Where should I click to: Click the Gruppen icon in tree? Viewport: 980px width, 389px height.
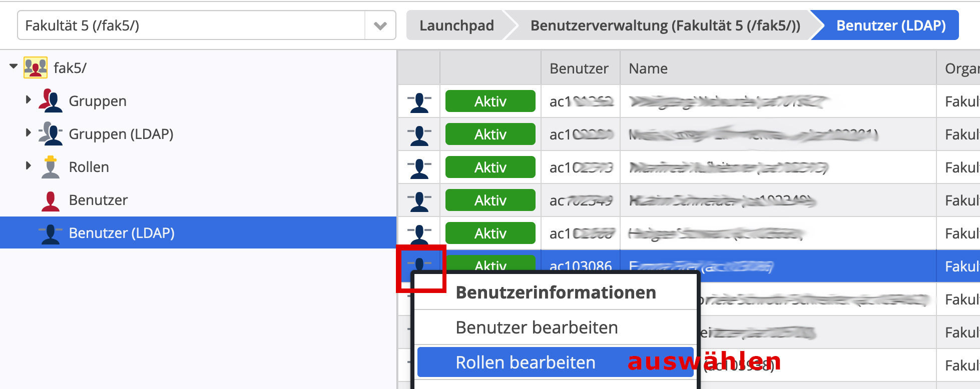(51, 100)
